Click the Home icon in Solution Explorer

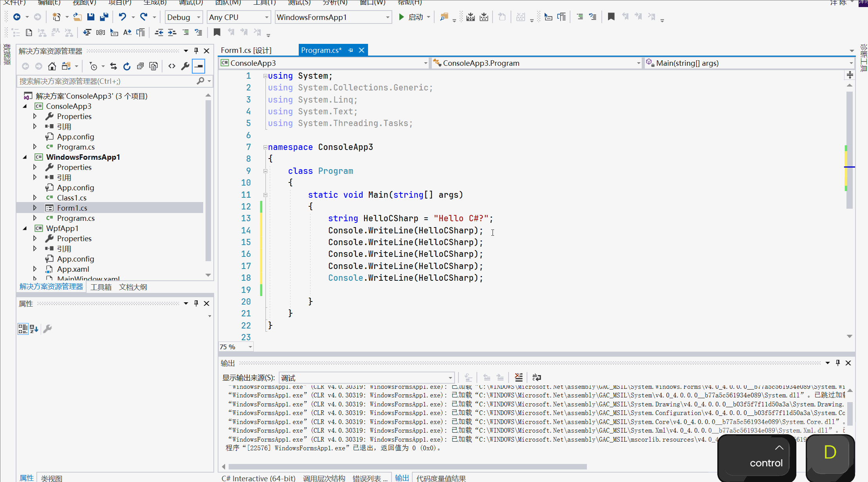coord(52,66)
